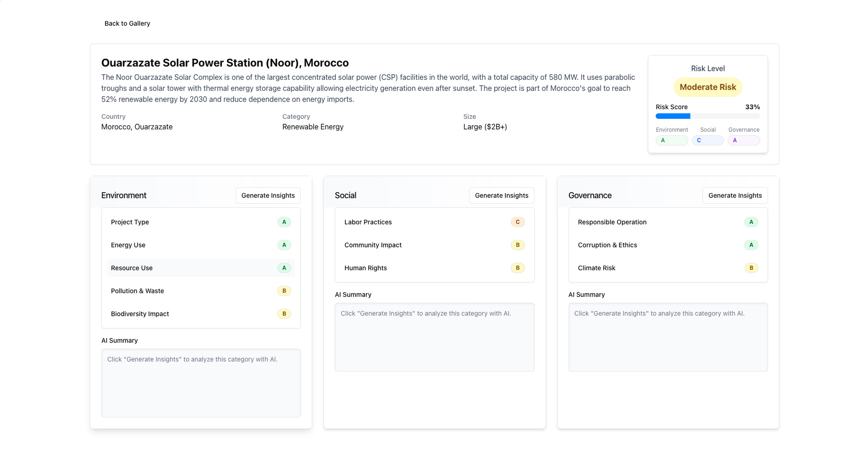Click the Moderate Risk badge
This screenshot has height=473, width=868.
[708, 87]
